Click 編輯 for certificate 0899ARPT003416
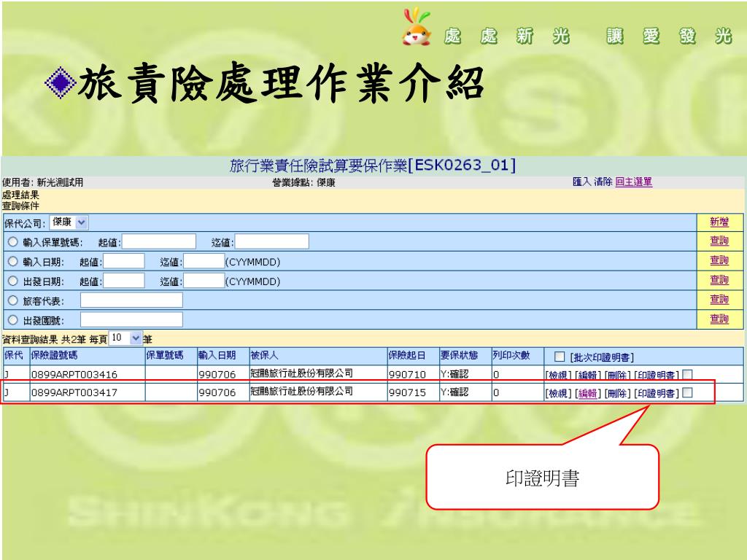 [588, 376]
